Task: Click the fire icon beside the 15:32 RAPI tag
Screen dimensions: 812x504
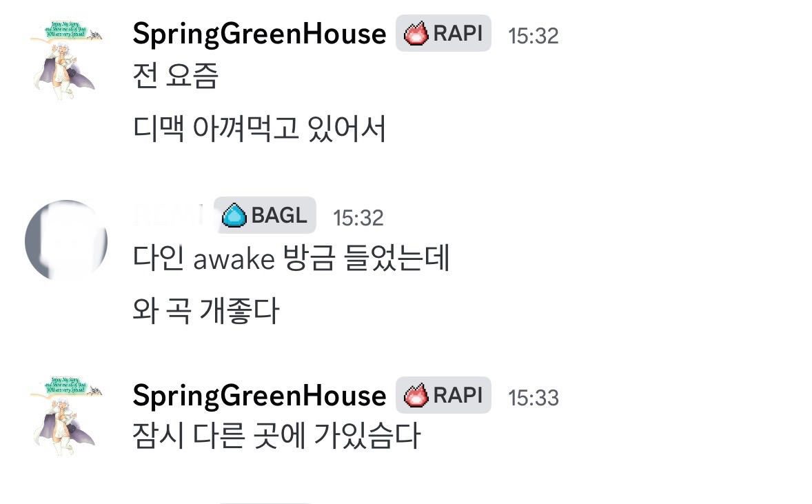Action: coord(416,34)
